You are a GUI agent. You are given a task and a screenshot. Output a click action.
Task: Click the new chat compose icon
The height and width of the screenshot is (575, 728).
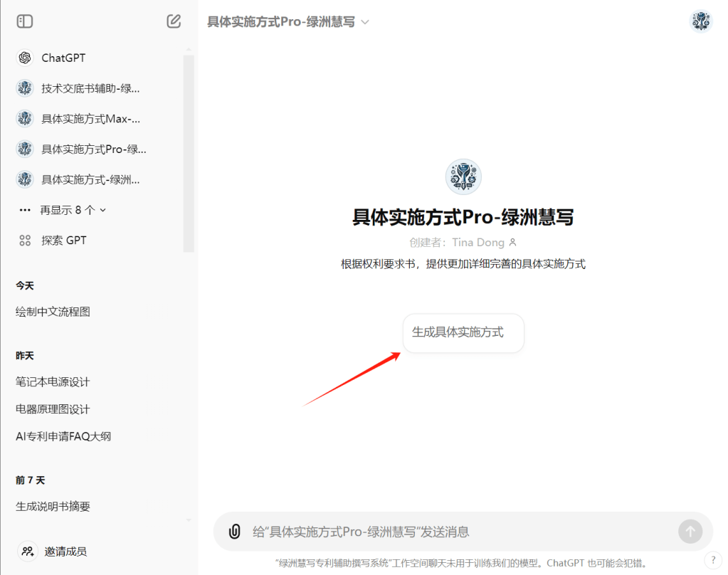(x=174, y=21)
